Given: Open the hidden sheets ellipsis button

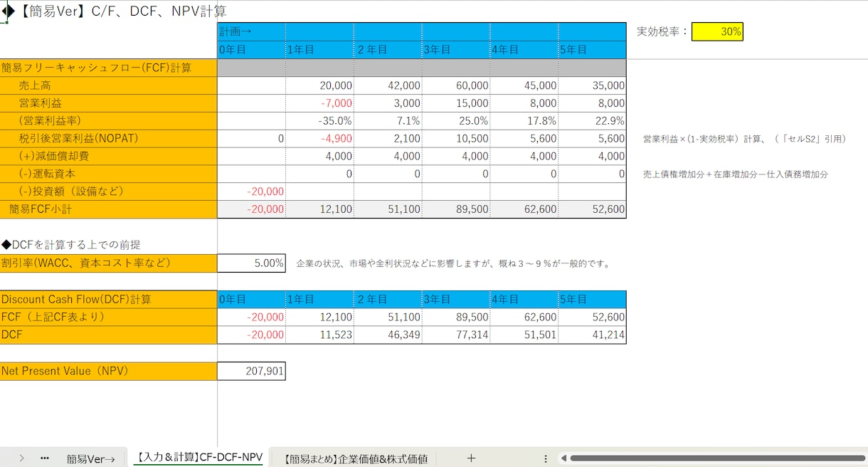Looking at the screenshot, I should [x=45, y=458].
